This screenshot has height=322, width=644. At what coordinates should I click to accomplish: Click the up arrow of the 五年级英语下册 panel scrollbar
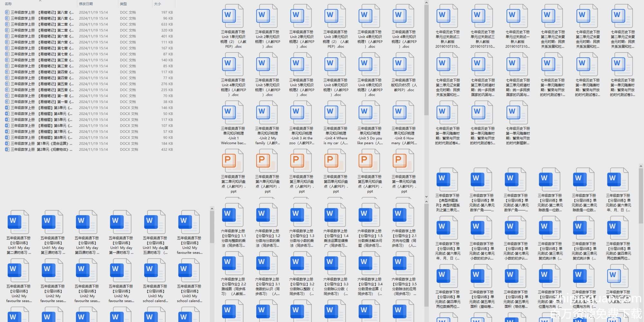[x=212, y=209]
